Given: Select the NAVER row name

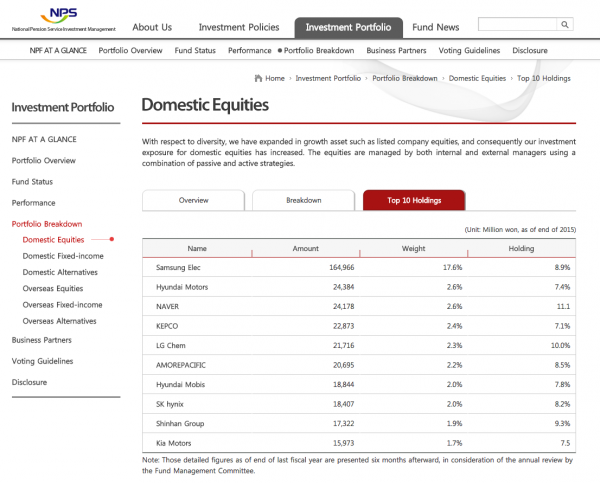Looking at the screenshot, I should (167, 307).
